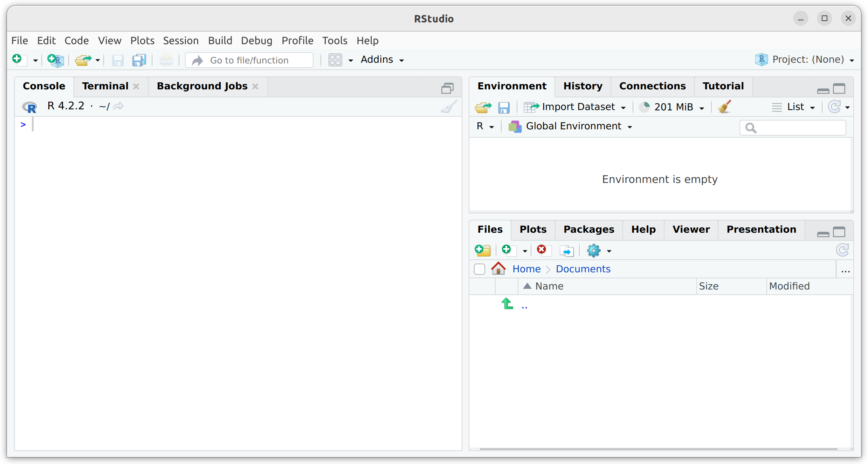Open the 201 MiB memory usage dropdown
This screenshot has width=868, height=464.
click(x=671, y=107)
